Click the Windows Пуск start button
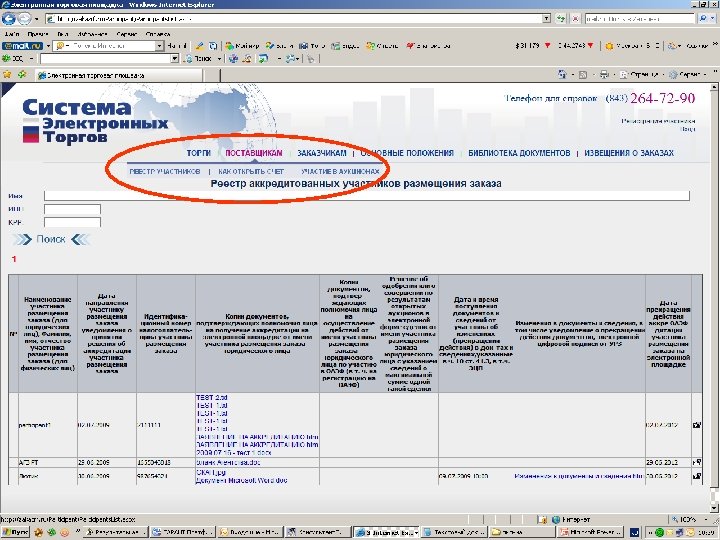Viewport: 720px width, 540px height. [x=15, y=533]
